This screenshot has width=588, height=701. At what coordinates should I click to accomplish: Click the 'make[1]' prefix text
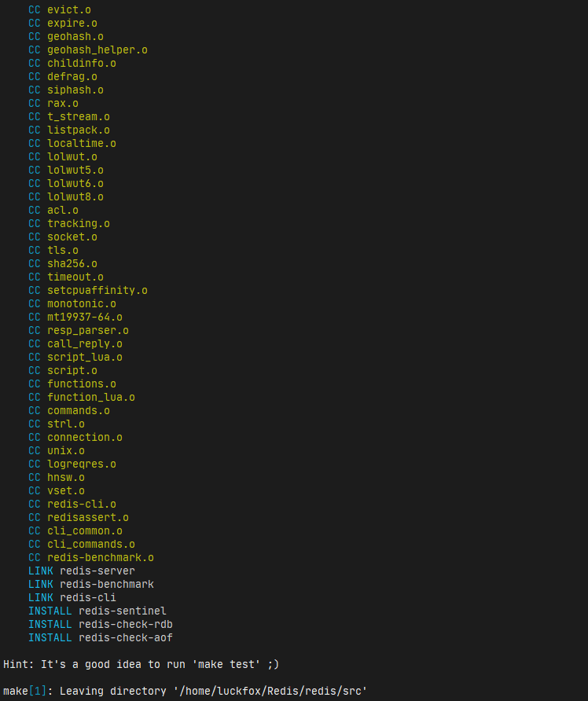(x=25, y=692)
